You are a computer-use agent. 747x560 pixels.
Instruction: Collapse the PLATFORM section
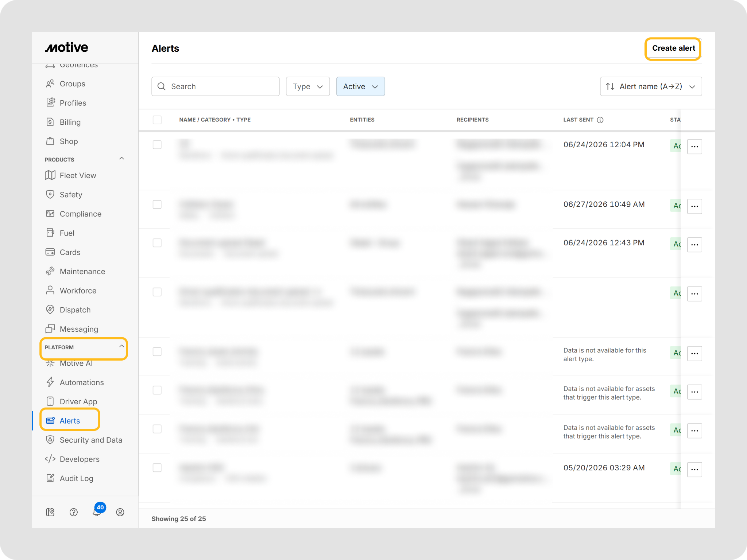(121, 346)
